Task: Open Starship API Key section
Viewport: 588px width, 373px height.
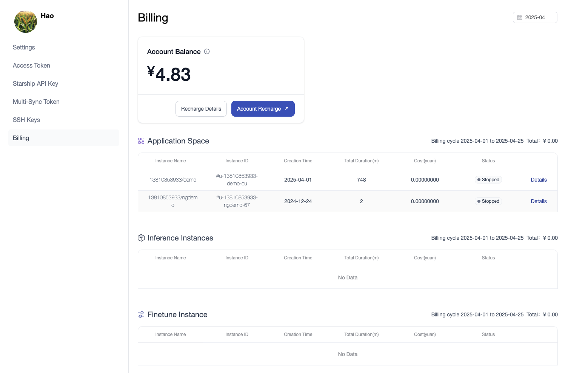Action: (x=35, y=83)
